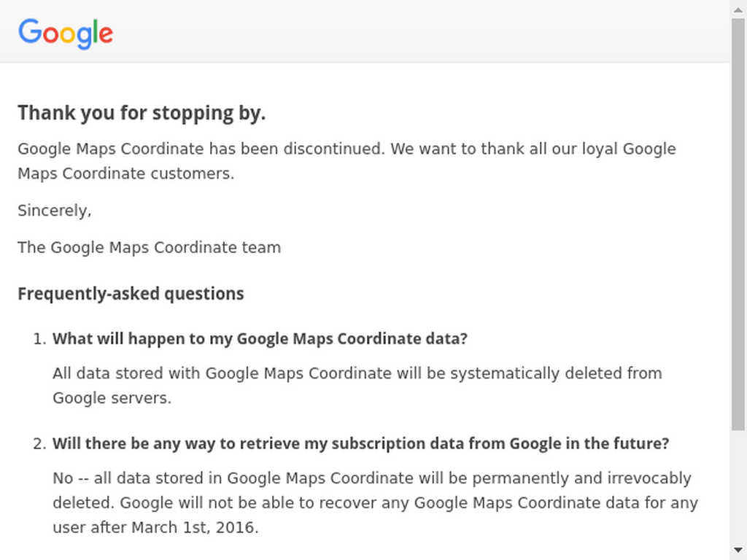747x560 pixels.
Task: Click the paragraph 'Google Maps Coordinate has been discontinued'
Action: click(347, 161)
